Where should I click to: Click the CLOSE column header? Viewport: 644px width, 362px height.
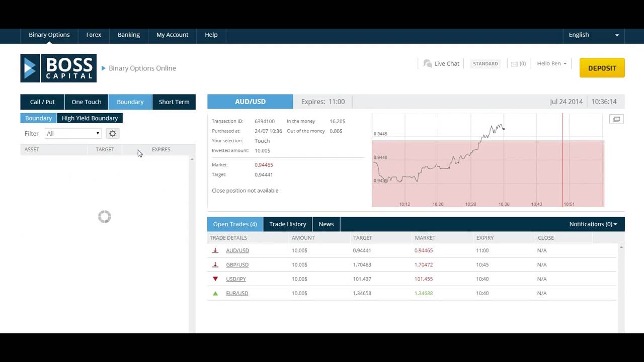click(545, 238)
